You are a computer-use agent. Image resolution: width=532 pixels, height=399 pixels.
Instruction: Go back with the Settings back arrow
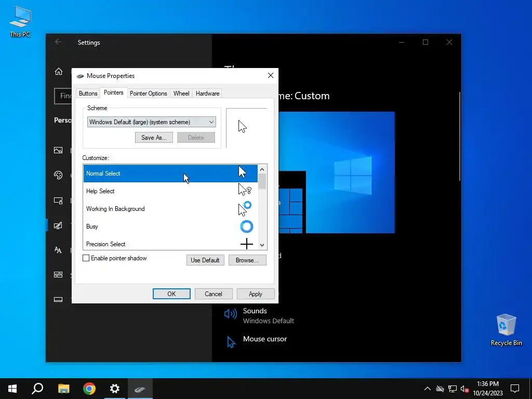coord(58,42)
